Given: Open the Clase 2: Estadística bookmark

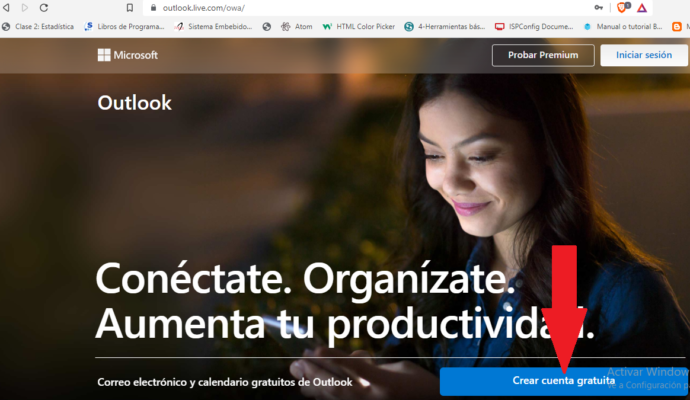Looking at the screenshot, I should click(x=38, y=27).
